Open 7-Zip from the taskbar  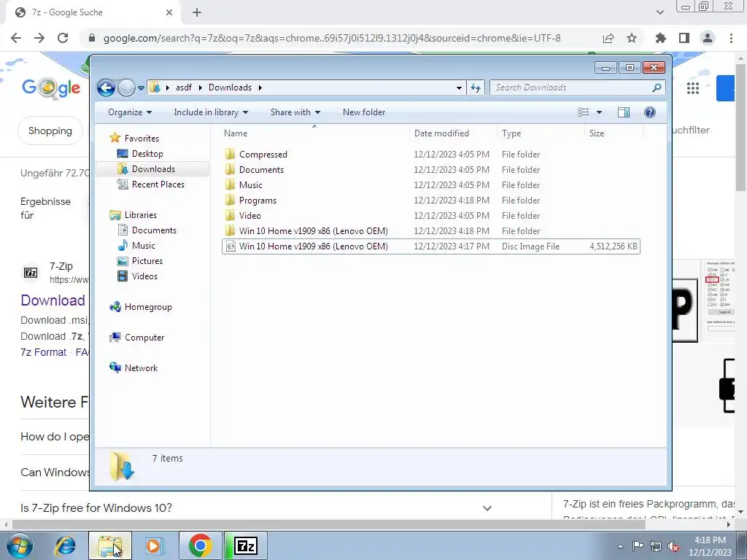[245, 545]
